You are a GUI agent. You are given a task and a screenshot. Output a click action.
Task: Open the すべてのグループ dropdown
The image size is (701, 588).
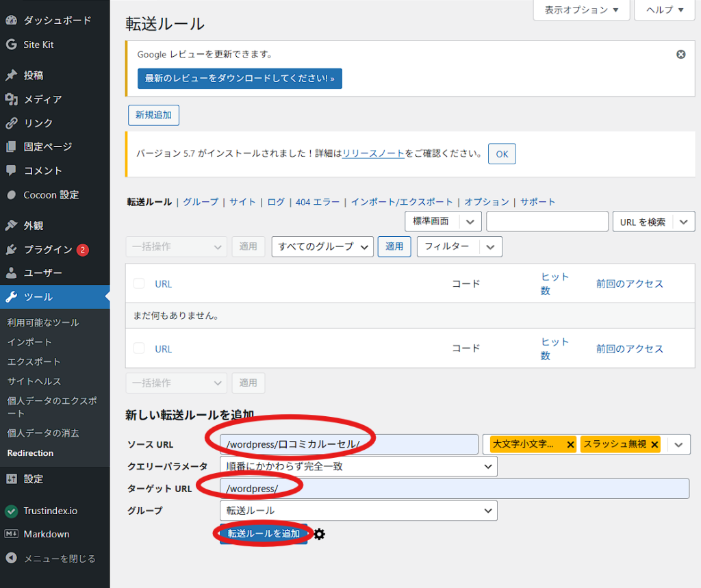(322, 246)
